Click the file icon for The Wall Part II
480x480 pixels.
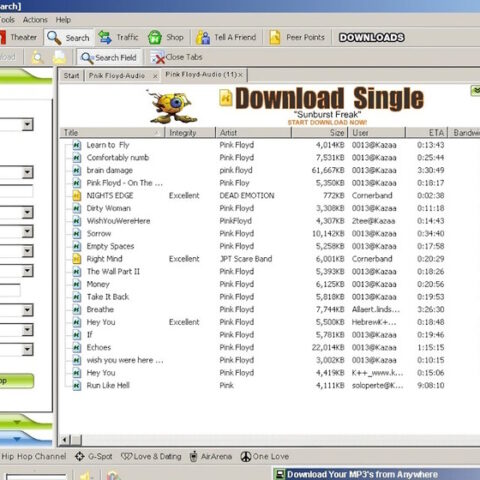pyautogui.click(x=77, y=272)
